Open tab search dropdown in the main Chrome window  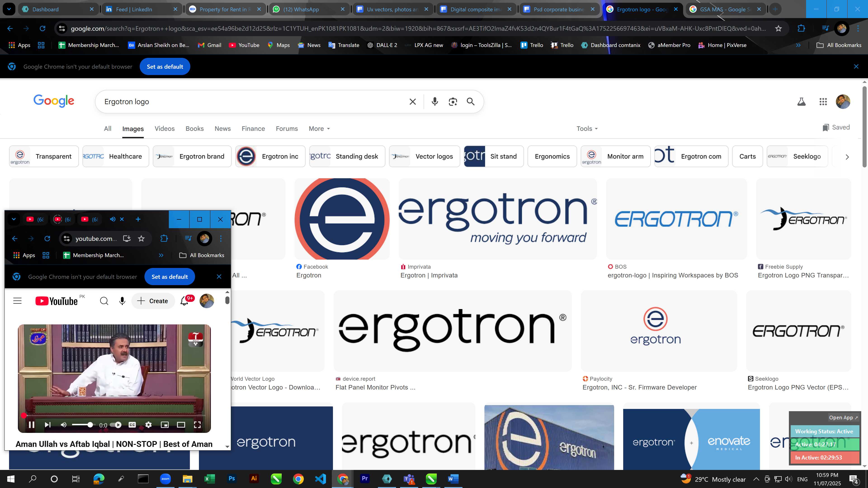pyautogui.click(x=9, y=9)
